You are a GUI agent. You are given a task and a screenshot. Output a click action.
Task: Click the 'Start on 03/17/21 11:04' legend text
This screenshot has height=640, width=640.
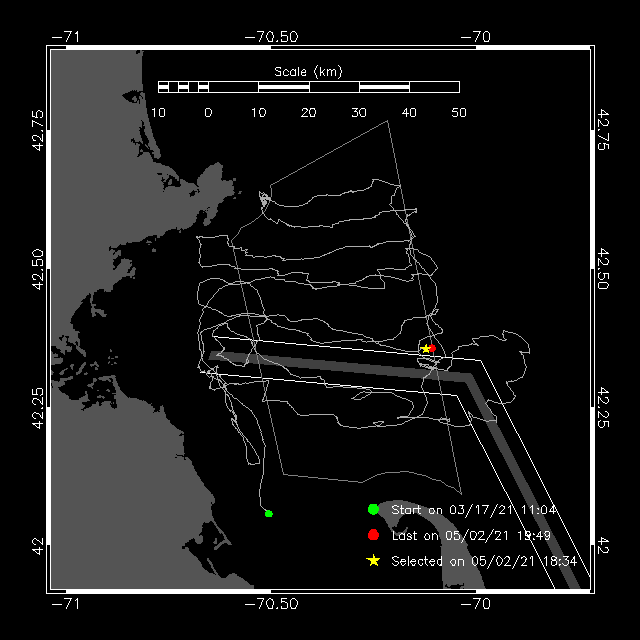pyautogui.click(x=474, y=510)
